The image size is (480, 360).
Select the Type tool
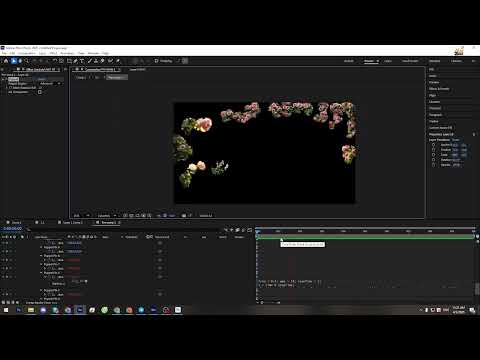[82, 61]
